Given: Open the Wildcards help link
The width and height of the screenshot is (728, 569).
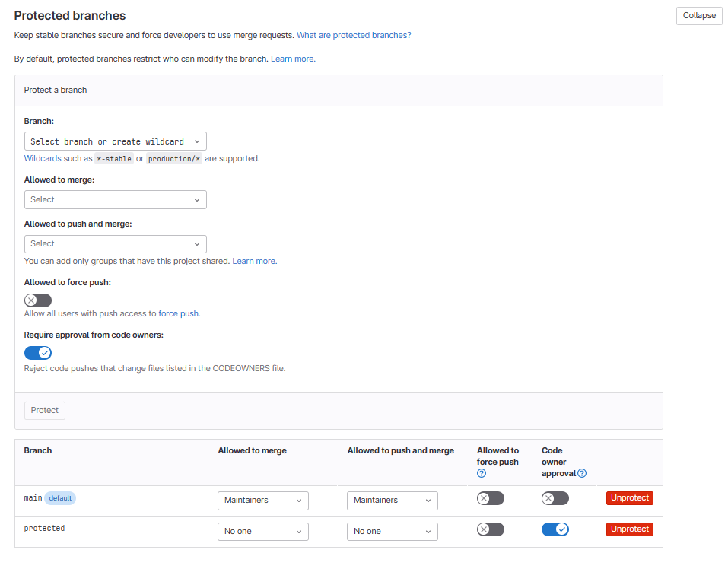Looking at the screenshot, I should (x=43, y=159).
